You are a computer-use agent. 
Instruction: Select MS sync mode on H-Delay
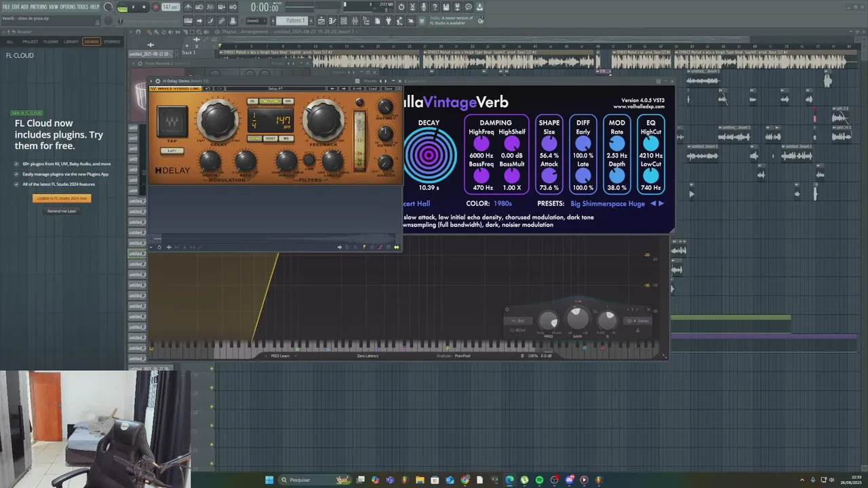pos(286,138)
